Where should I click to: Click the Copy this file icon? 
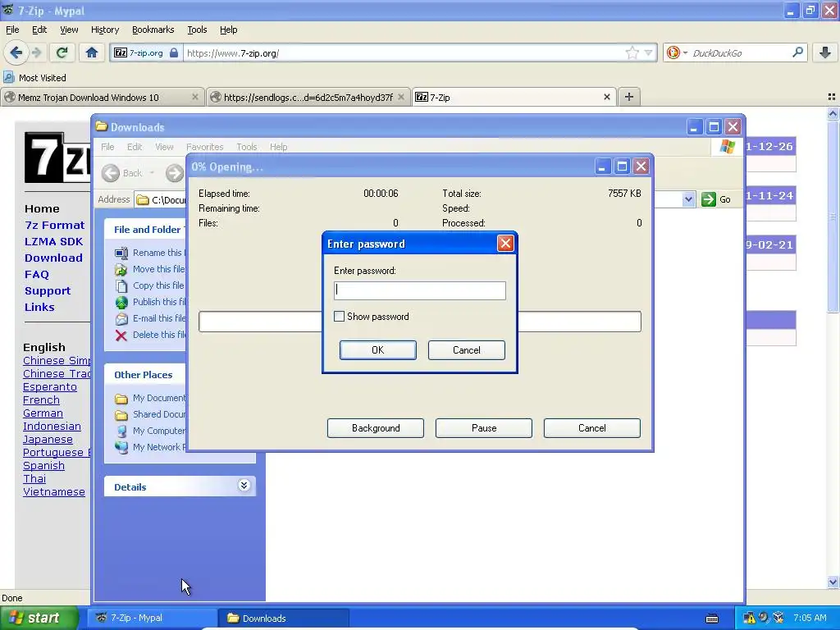pyautogui.click(x=121, y=285)
